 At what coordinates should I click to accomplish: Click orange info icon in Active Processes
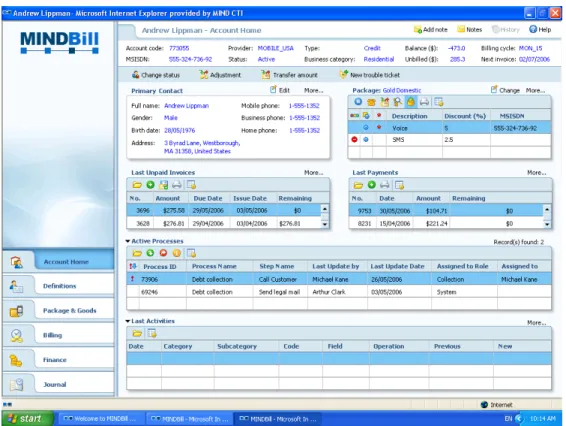tap(177, 253)
